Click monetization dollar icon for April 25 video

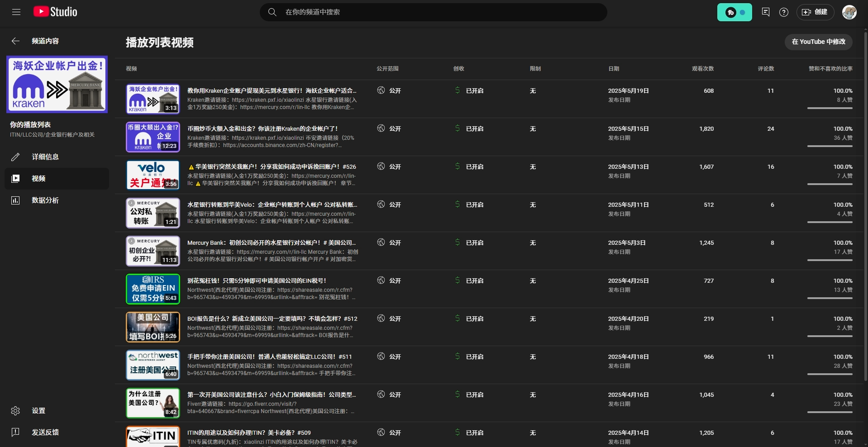[x=458, y=281]
